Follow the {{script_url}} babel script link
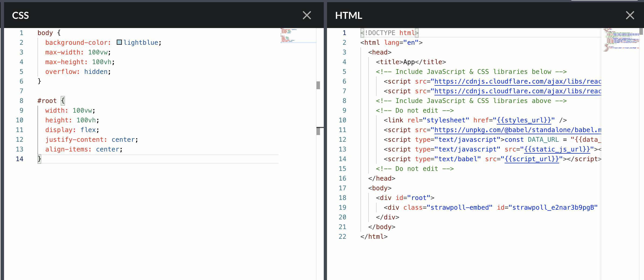This screenshot has height=280, width=644. coord(532,159)
